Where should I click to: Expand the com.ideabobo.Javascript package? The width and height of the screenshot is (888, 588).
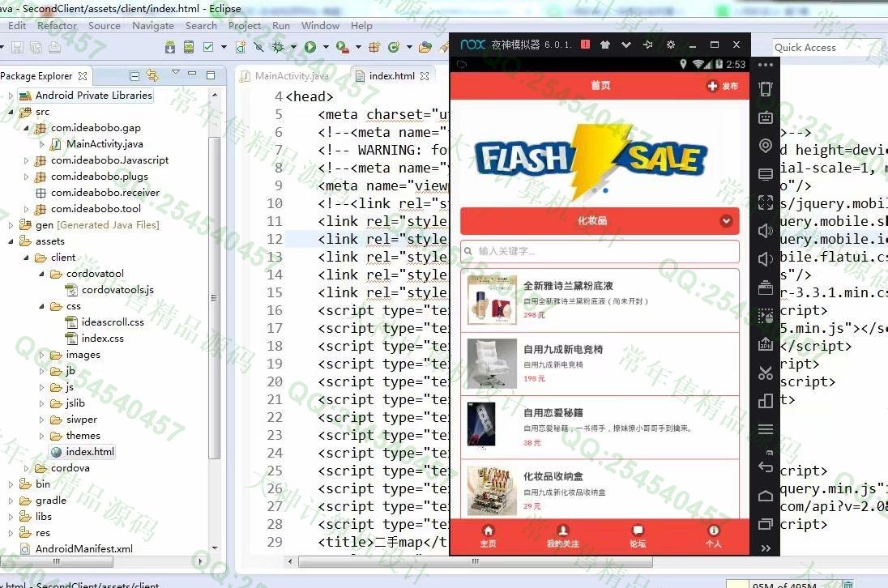click(26, 160)
